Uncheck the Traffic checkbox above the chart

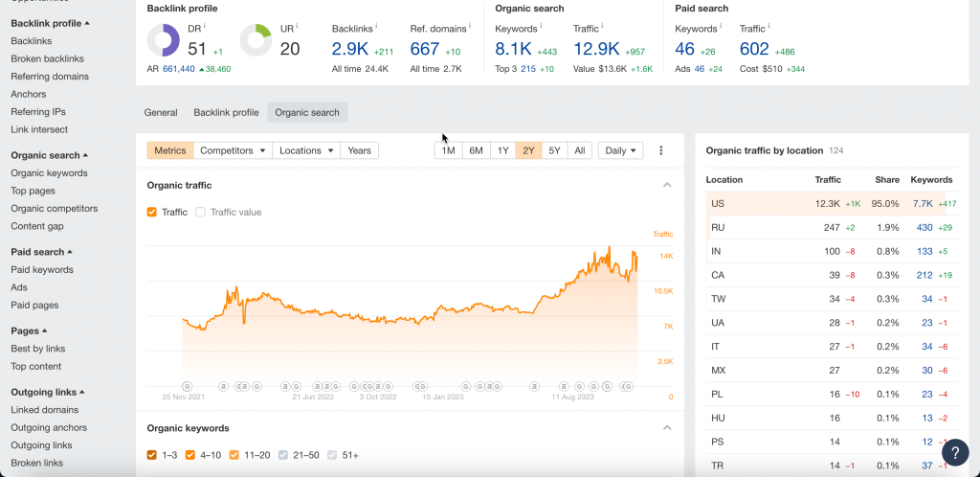(x=152, y=212)
